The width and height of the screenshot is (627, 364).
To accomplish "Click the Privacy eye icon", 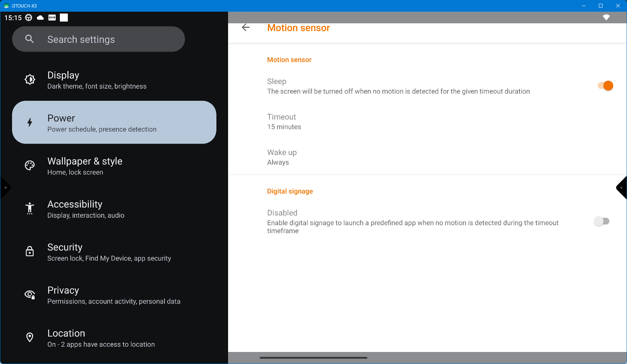I will (x=30, y=294).
